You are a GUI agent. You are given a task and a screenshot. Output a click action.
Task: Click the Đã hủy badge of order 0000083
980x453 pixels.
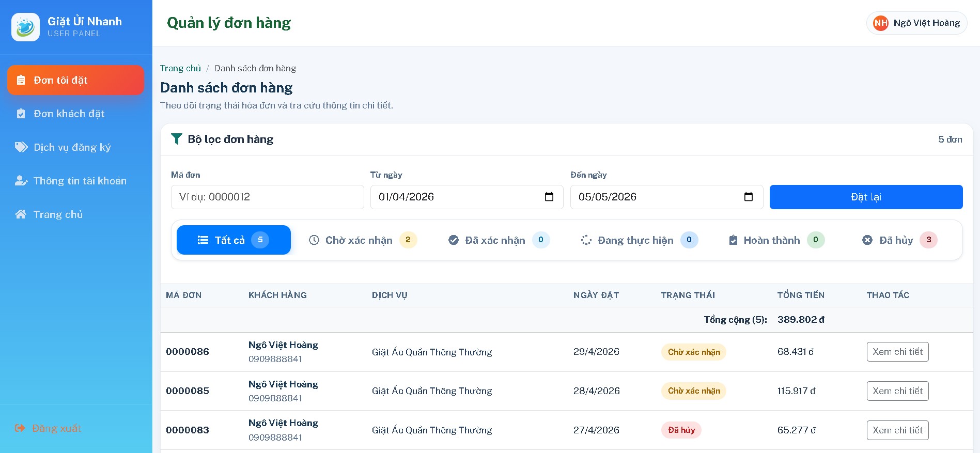click(681, 430)
